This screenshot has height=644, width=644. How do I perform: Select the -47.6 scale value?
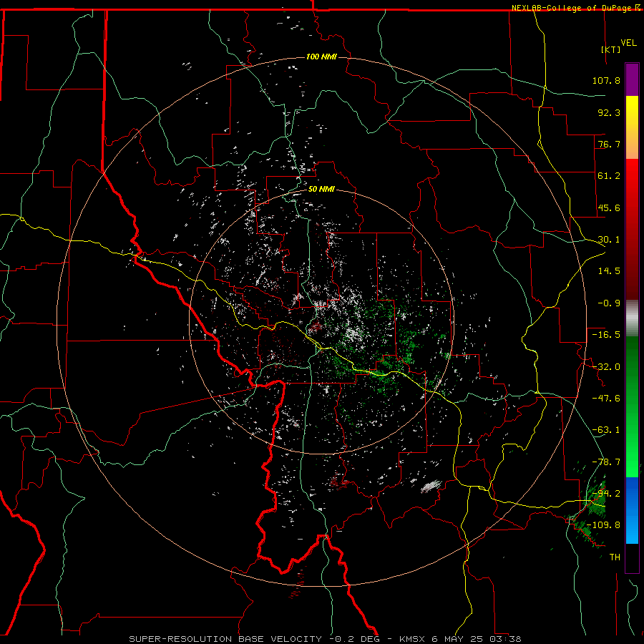pos(606,399)
